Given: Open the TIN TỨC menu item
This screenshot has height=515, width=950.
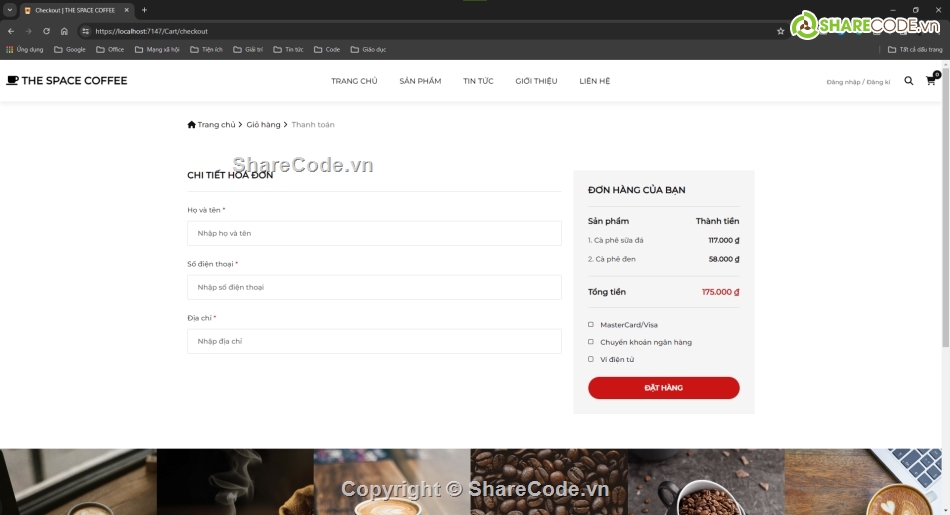Looking at the screenshot, I should click(x=478, y=81).
